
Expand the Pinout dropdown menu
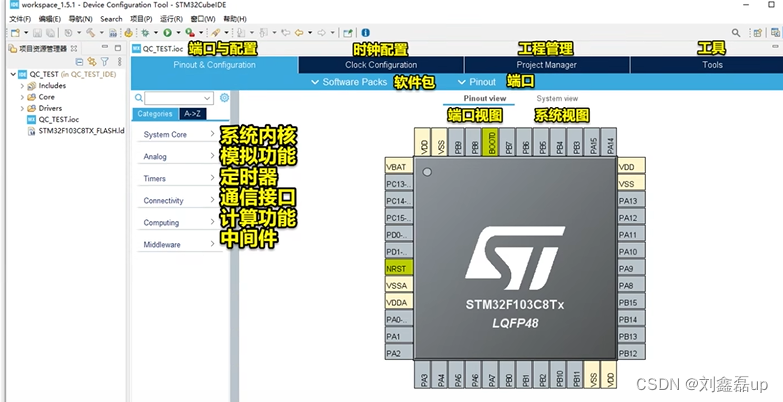click(x=477, y=82)
